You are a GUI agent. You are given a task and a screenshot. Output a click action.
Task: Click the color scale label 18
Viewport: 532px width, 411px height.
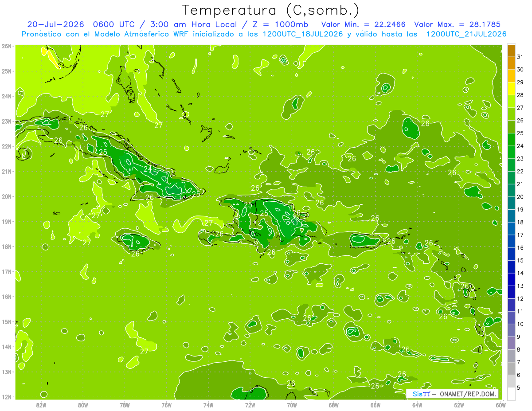[x=520, y=222]
